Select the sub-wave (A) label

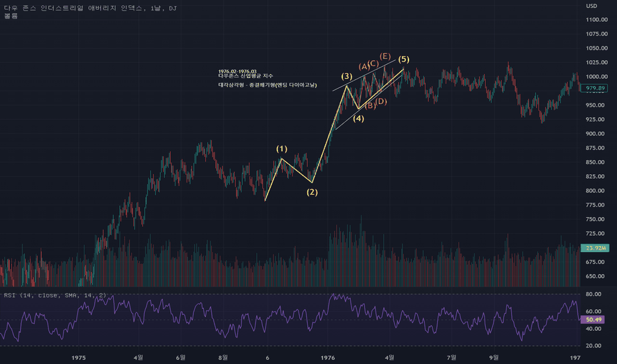click(363, 66)
